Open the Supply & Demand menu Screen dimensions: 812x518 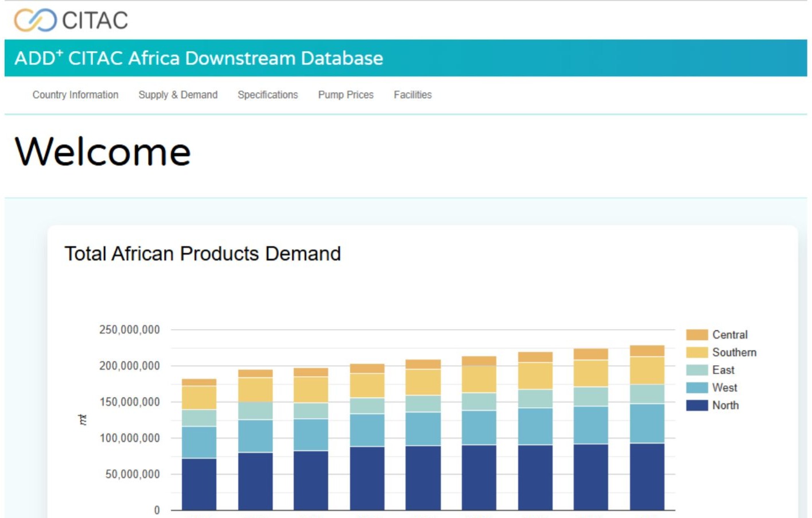(178, 95)
